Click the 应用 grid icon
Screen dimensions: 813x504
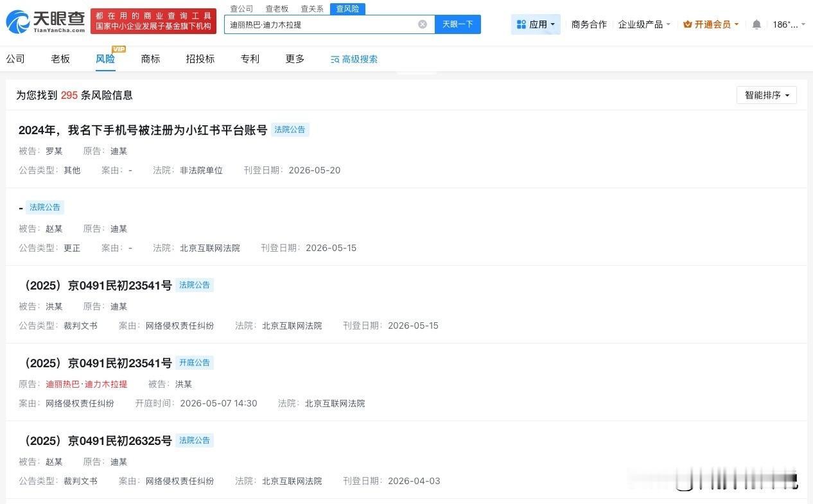[521, 24]
